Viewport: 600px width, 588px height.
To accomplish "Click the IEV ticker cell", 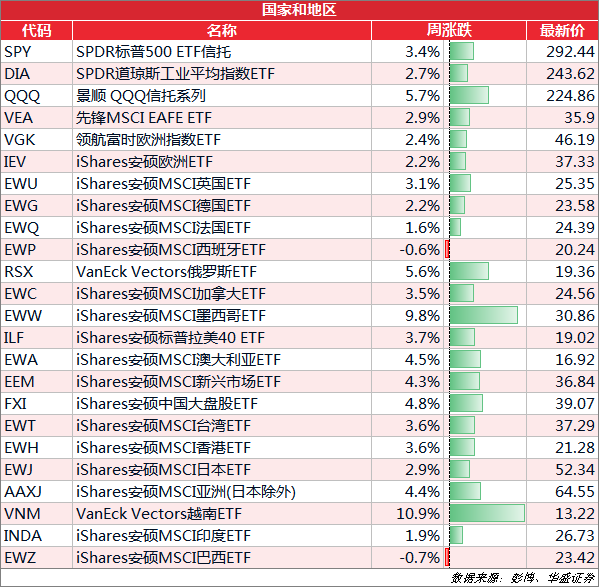I will (36, 161).
